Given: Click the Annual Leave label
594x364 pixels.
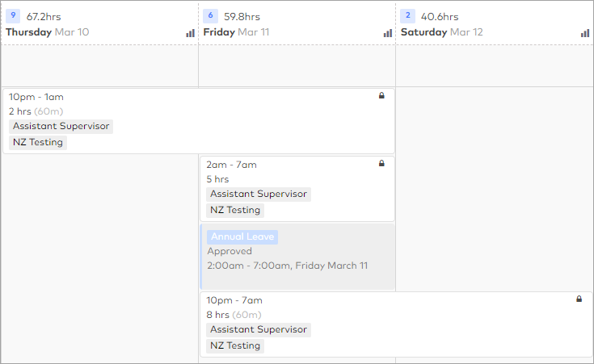Looking at the screenshot, I should (x=242, y=237).
